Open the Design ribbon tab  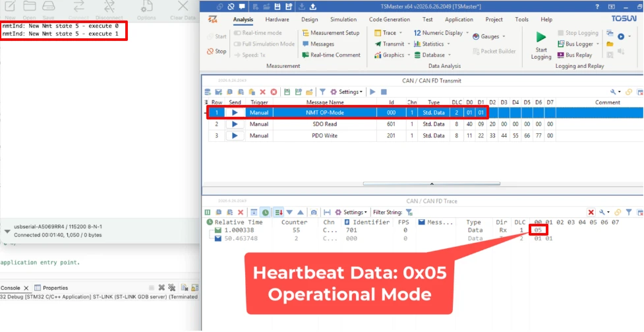click(x=309, y=19)
